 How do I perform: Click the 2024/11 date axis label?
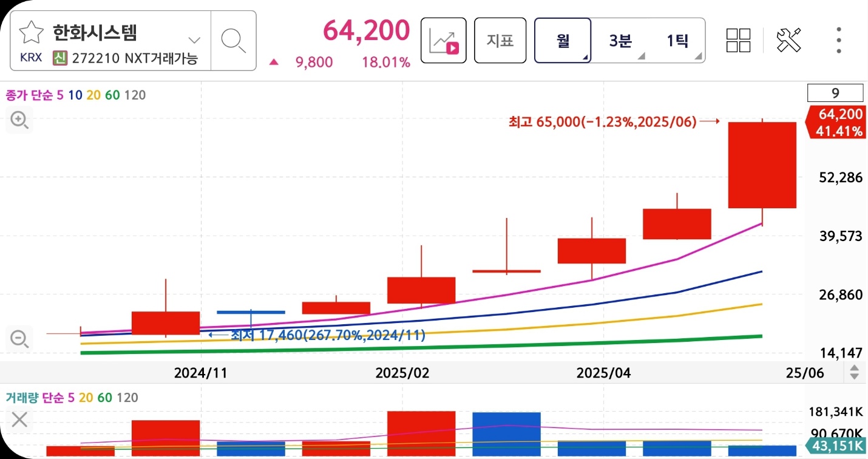(200, 373)
